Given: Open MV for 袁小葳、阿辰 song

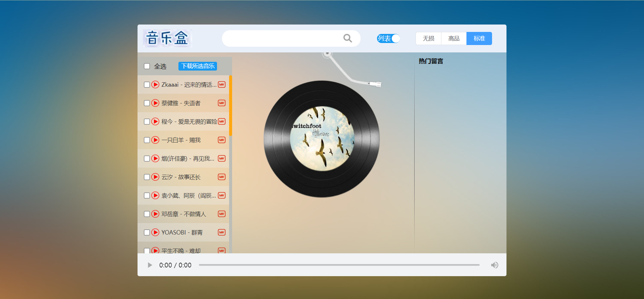Looking at the screenshot, I should pos(222,195).
